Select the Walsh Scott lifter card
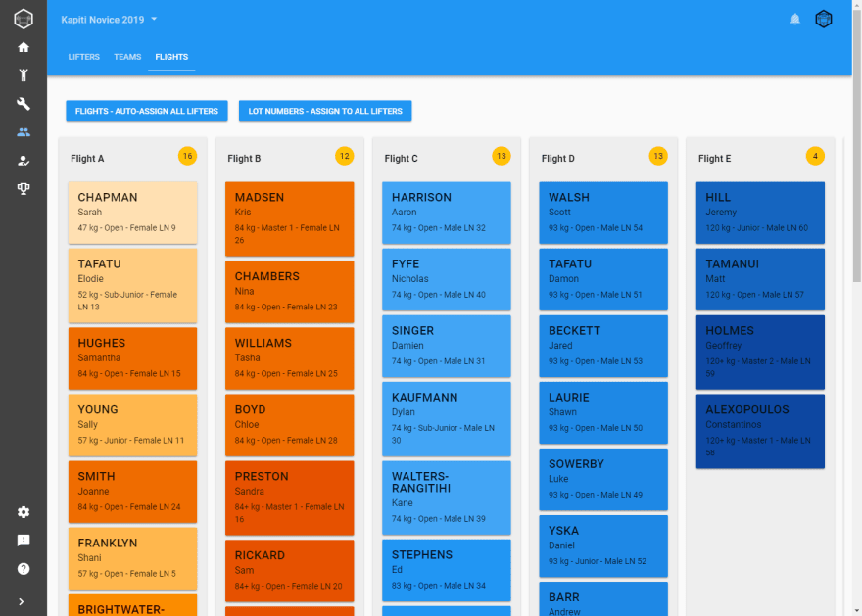The image size is (862, 616). tap(603, 213)
